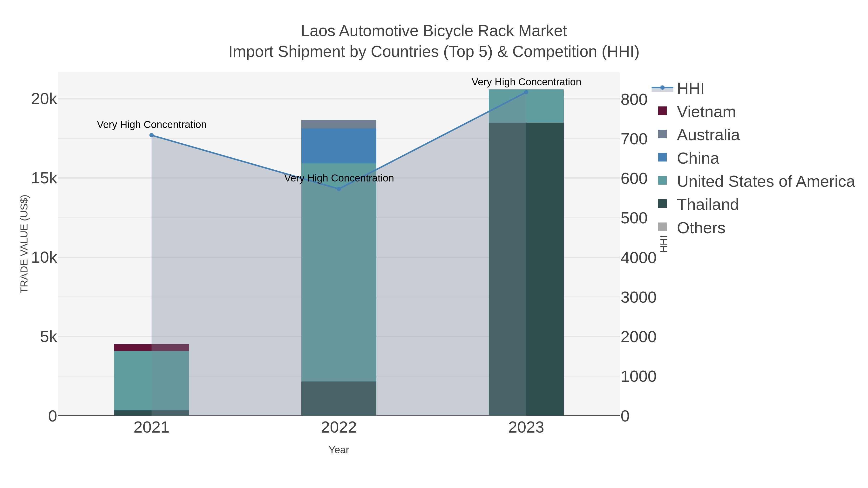Click the 2022 x-axis label

click(x=339, y=428)
